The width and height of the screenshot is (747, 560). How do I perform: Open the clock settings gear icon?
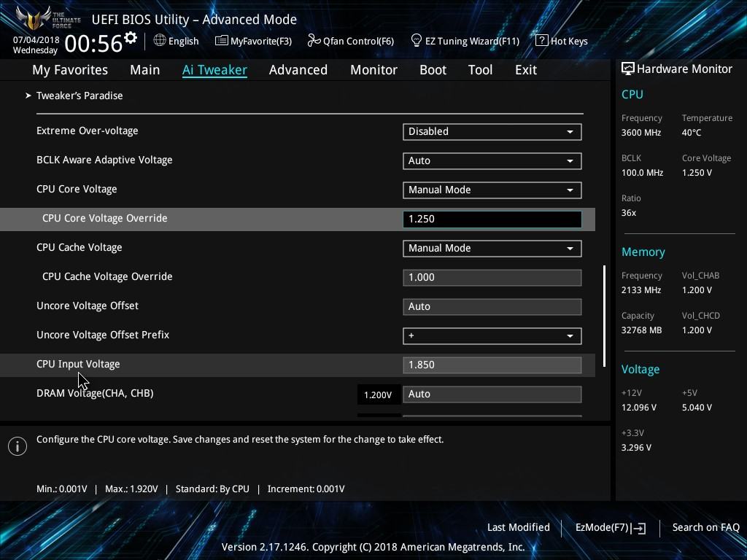pyautogui.click(x=130, y=38)
